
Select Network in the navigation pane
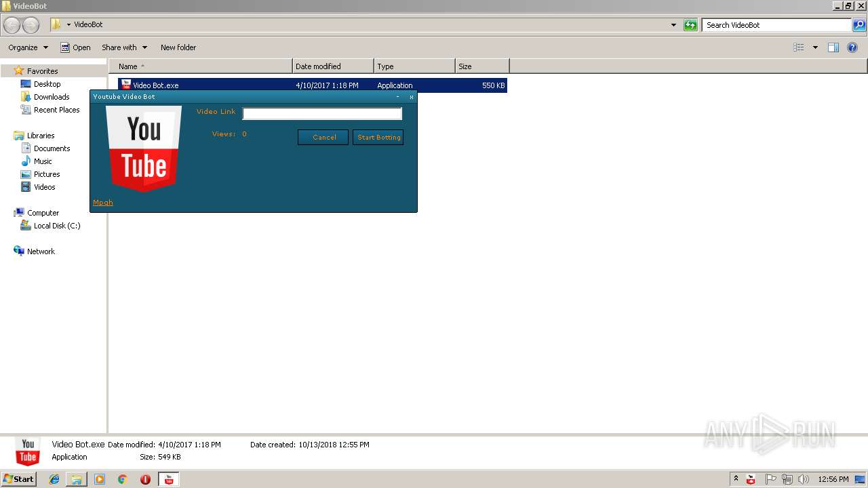tap(41, 251)
